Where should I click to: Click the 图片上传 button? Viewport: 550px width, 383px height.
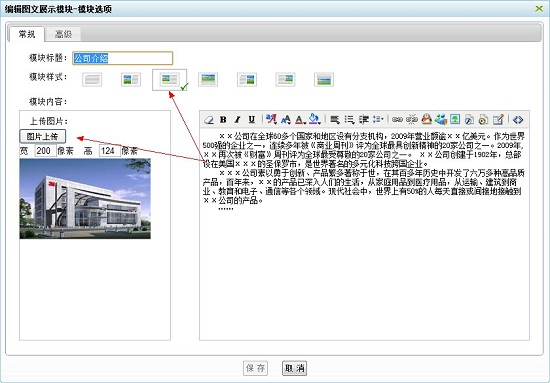tap(42, 136)
